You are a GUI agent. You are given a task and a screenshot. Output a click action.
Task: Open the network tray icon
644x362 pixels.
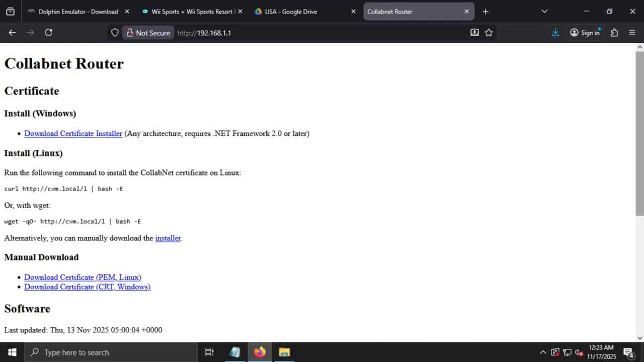pyautogui.click(x=567, y=352)
